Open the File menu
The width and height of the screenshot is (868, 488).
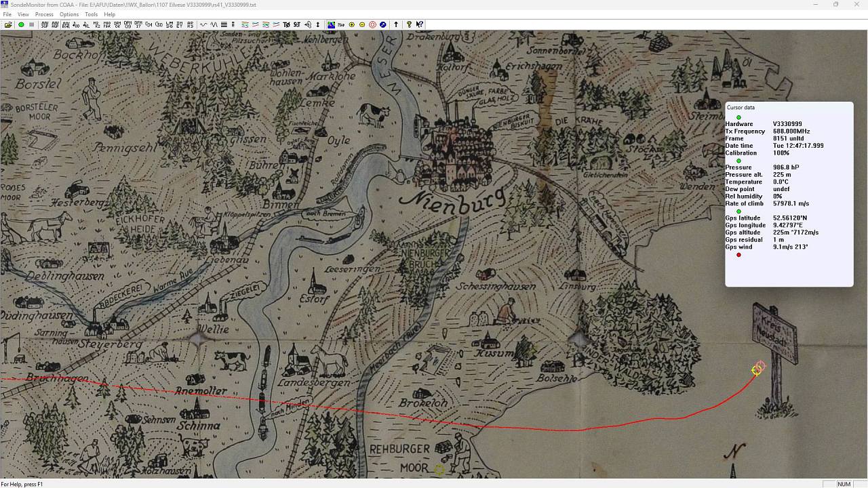pos(7,14)
